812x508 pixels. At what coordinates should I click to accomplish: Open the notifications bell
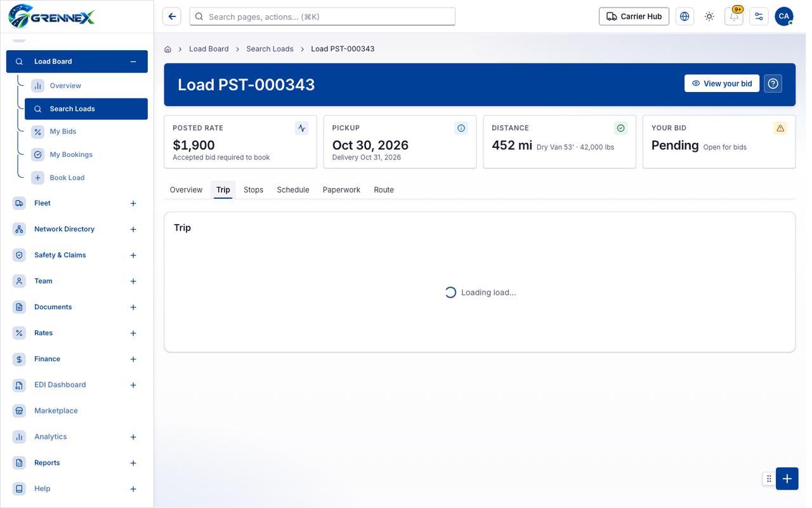click(734, 17)
